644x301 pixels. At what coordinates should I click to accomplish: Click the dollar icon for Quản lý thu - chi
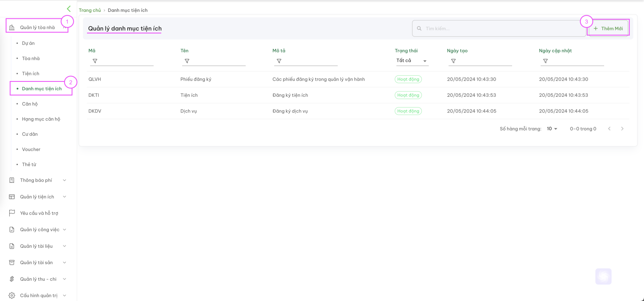(12, 279)
